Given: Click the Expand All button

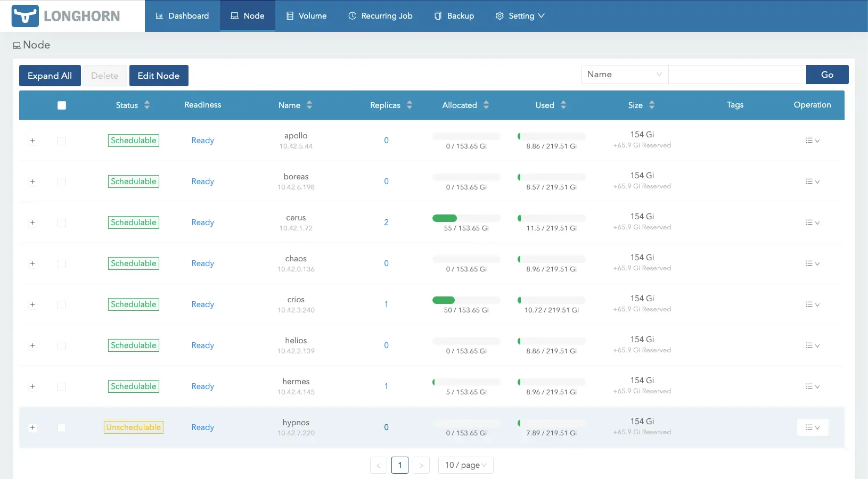Looking at the screenshot, I should point(50,76).
